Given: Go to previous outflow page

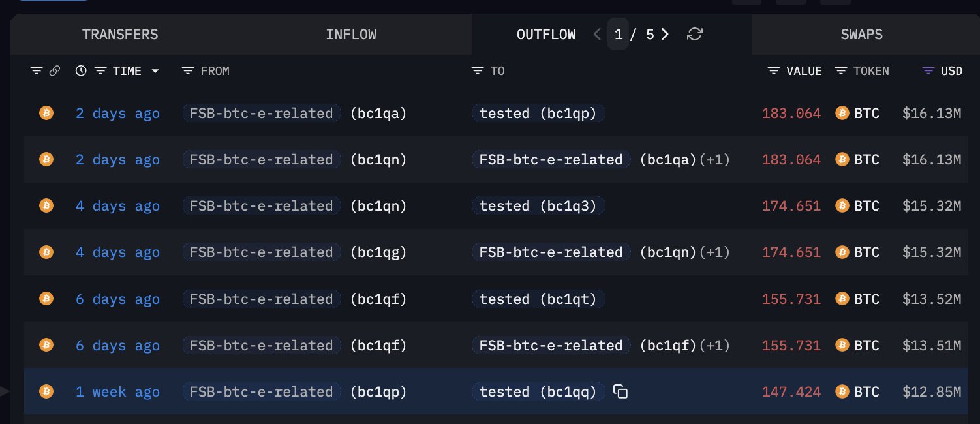Looking at the screenshot, I should click(596, 35).
